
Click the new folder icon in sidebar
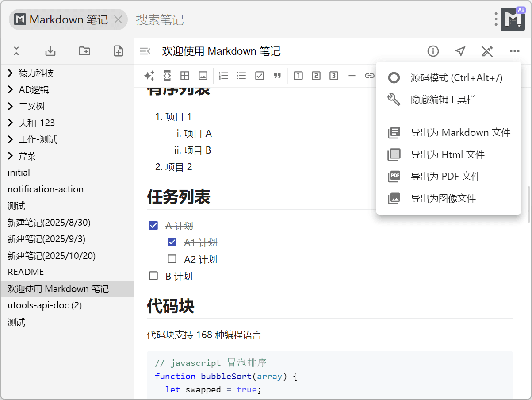(84, 51)
